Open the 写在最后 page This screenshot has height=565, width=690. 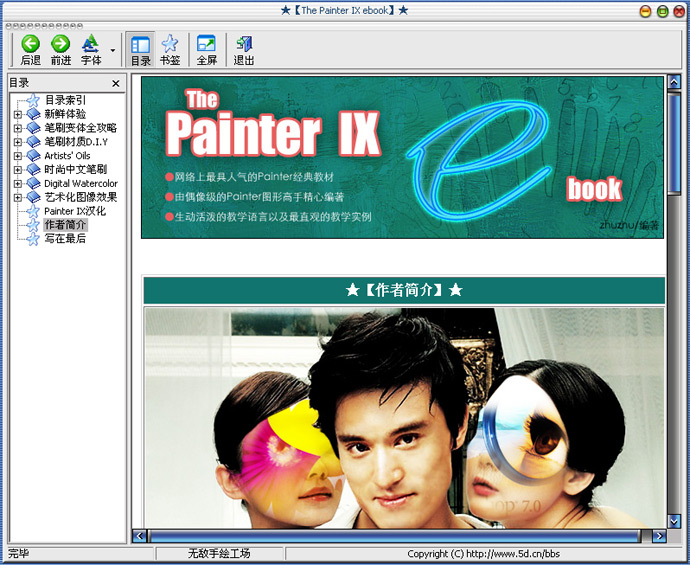click(x=65, y=239)
